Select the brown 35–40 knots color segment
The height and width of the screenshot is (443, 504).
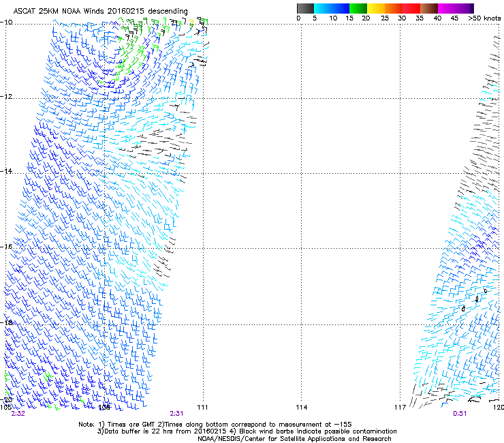pos(429,8)
